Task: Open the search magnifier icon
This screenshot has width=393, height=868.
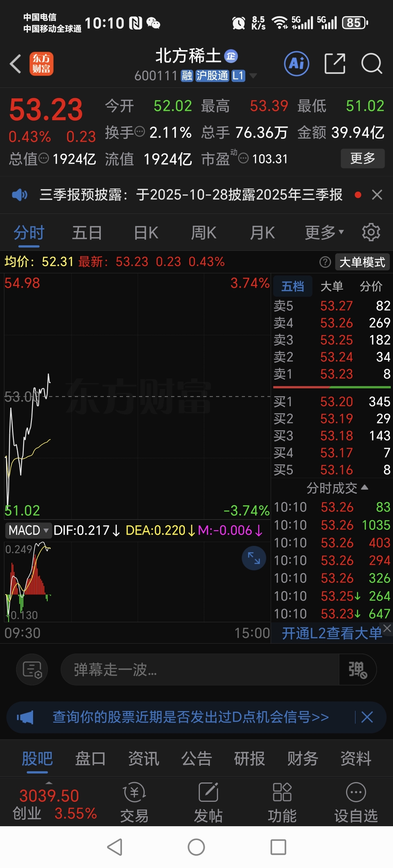Action: point(371,63)
